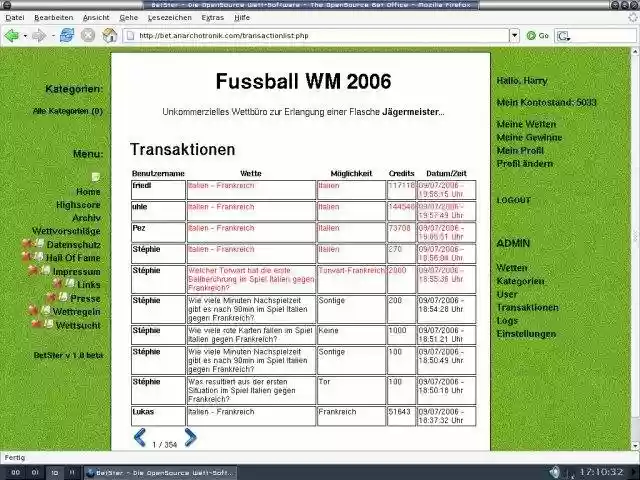Open the Gehe menu
The width and height of the screenshot is (640, 480).
(129, 18)
